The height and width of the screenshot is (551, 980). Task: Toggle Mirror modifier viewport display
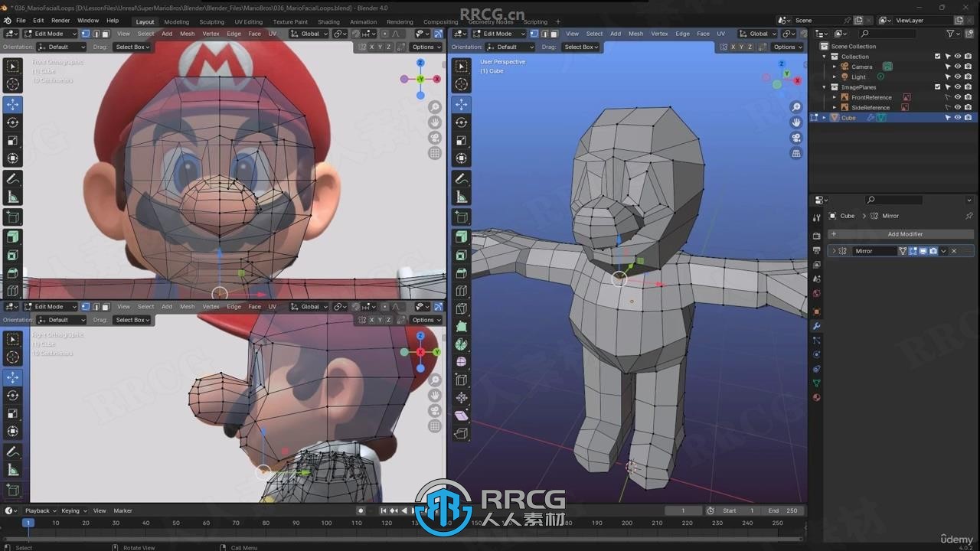pyautogui.click(x=923, y=251)
